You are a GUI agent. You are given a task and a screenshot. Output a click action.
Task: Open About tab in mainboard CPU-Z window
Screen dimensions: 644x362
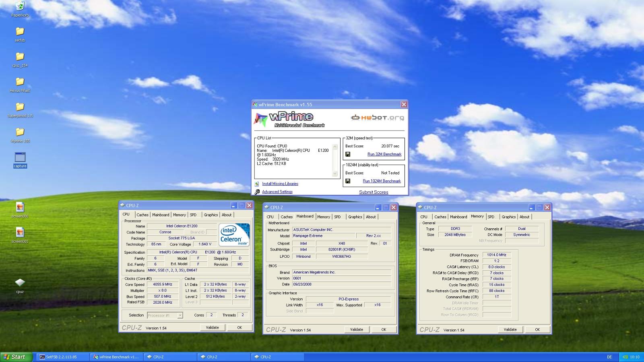point(371,217)
